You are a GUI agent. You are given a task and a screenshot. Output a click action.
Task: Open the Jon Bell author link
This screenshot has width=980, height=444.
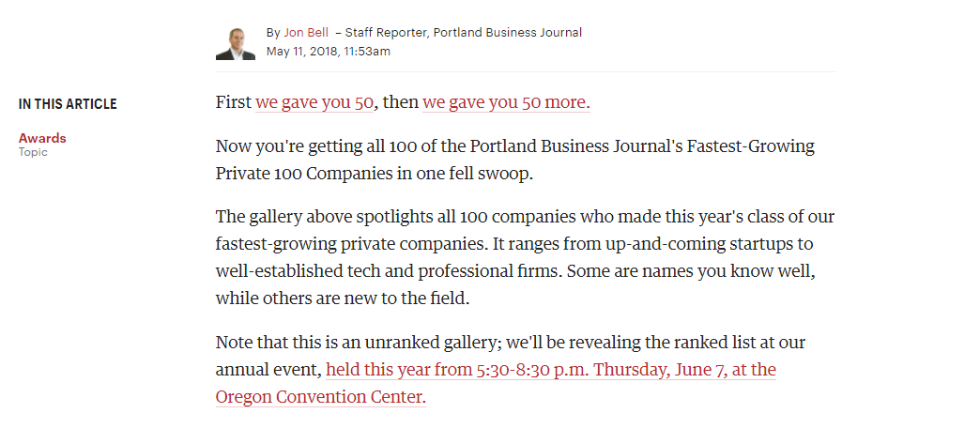click(x=306, y=33)
